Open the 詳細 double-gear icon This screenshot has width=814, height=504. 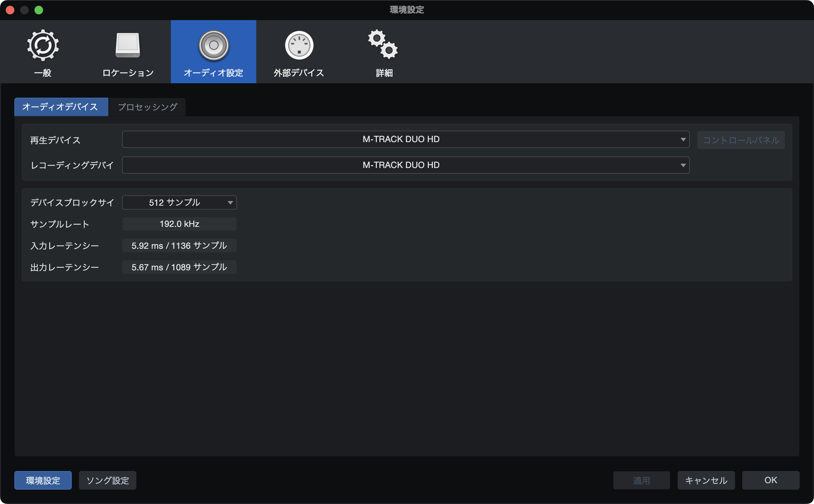(x=383, y=45)
